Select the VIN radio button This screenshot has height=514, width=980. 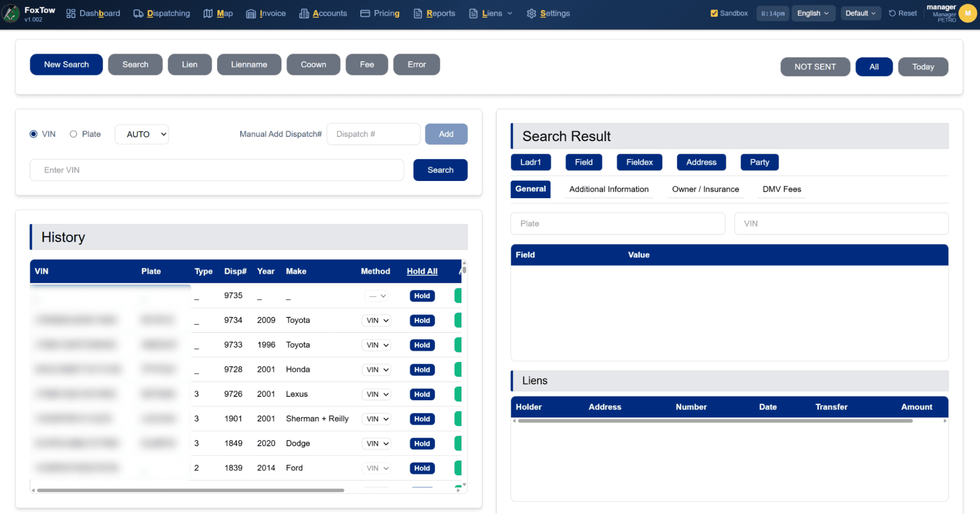tap(33, 134)
